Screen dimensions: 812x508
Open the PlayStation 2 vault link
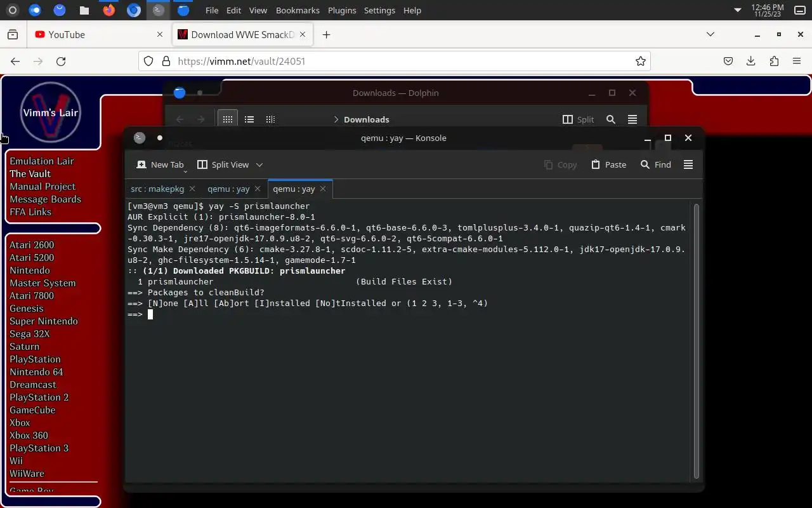(39, 397)
